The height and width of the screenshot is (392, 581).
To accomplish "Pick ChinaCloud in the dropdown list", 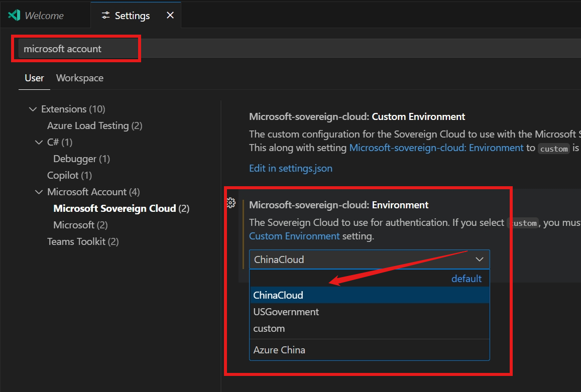I will click(278, 295).
